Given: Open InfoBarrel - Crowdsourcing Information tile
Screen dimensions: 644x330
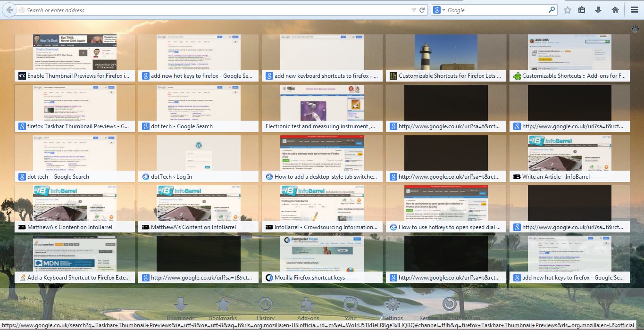Looking at the screenshot, I should coord(322,209).
